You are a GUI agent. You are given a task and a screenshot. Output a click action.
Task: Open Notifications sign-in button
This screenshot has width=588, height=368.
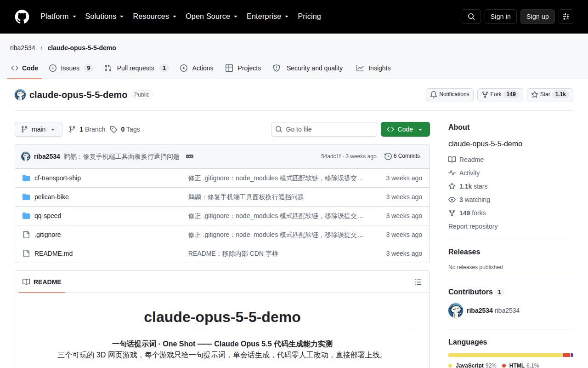pyautogui.click(x=450, y=95)
